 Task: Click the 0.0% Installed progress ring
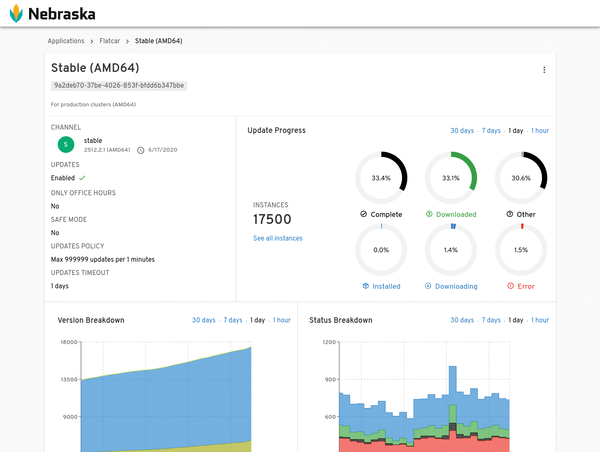pyautogui.click(x=381, y=250)
